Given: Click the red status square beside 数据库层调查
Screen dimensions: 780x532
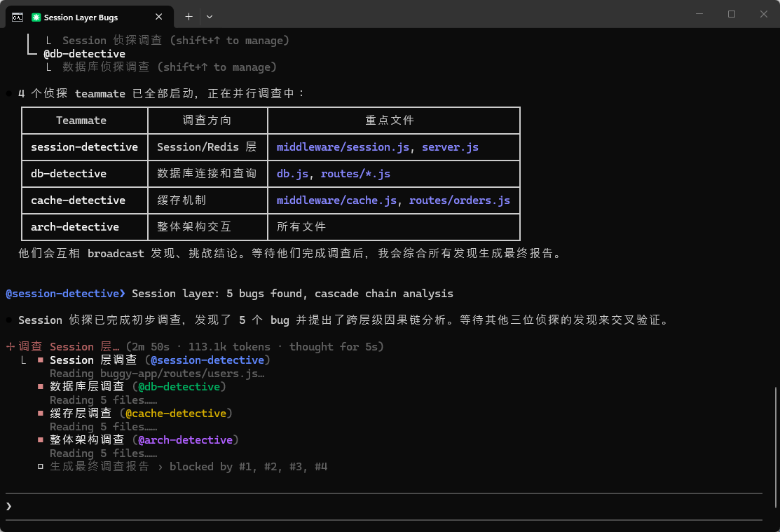Looking at the screenshot, I should [41, 387].
